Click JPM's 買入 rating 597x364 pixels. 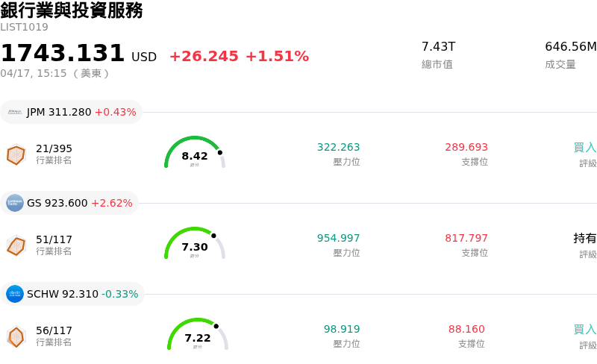tap(584, 148)
